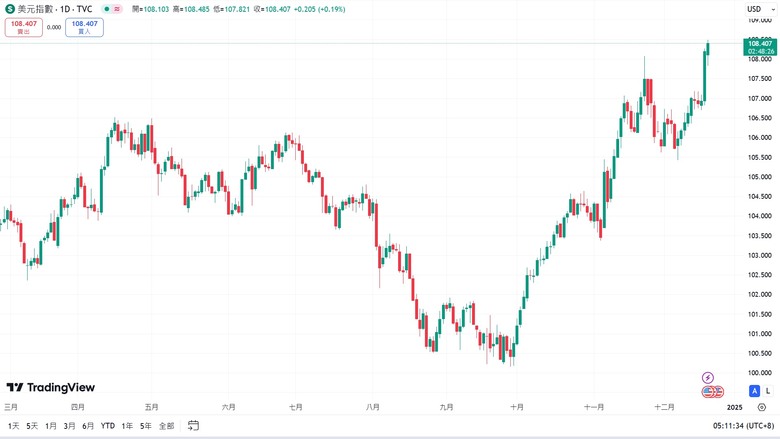Click the 0.000 spread value
The width and height of the screenshot is (780, 439).
(54, 27)
